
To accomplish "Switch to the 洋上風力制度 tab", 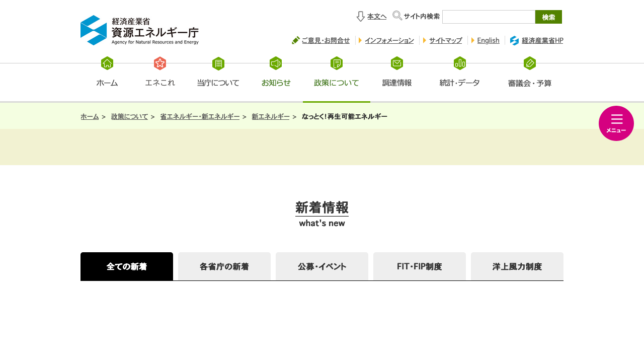I will click(517, 266).
